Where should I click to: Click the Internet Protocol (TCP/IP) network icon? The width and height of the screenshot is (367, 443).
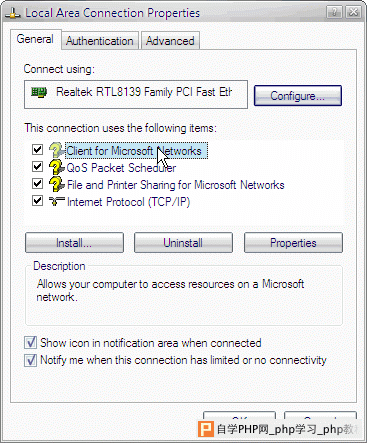(x=57, y=201)
